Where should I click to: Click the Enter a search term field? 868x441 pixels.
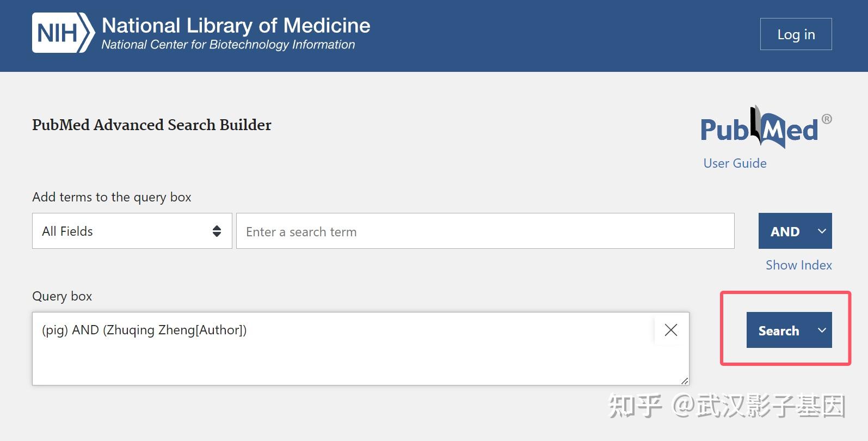click(484, 231)
